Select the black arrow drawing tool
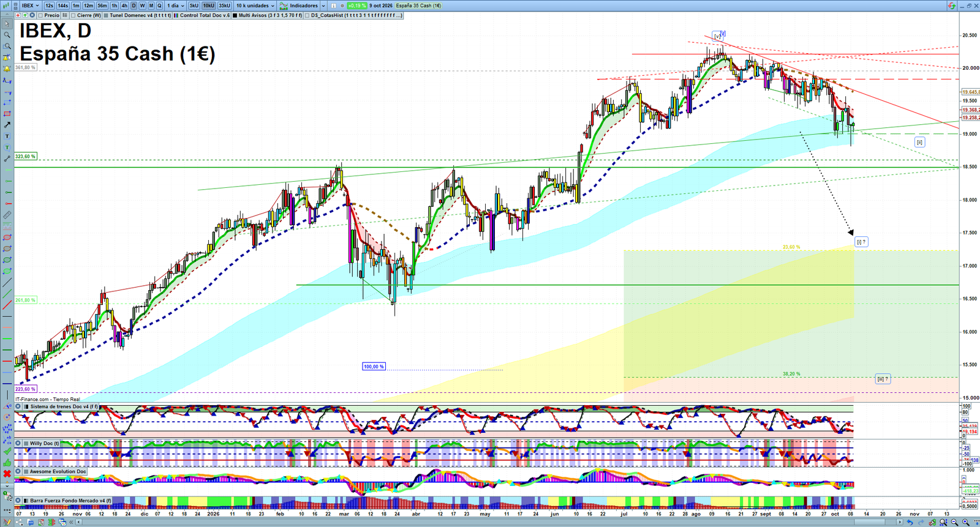Viewport: 980px width, 527px height. pos(7,125)
